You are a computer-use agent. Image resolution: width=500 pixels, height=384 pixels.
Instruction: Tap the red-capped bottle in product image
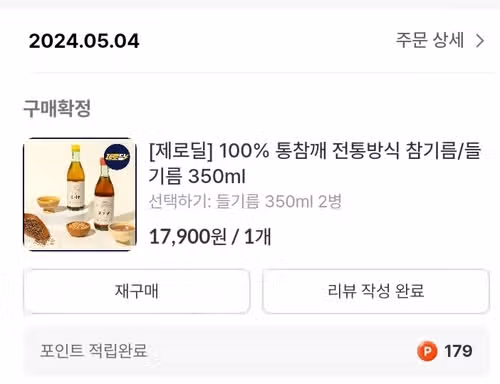(104, 196)
